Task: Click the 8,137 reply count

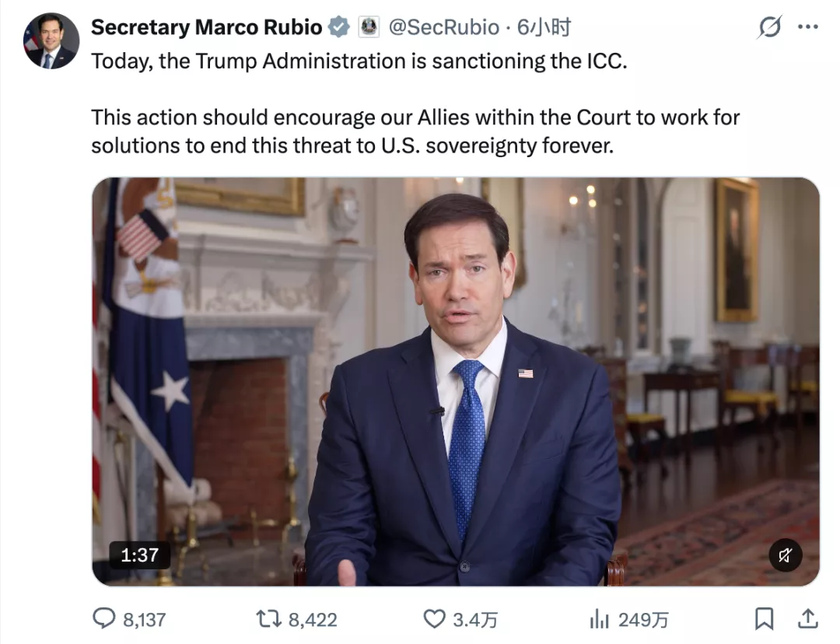Action: click(x=145, y=620)
